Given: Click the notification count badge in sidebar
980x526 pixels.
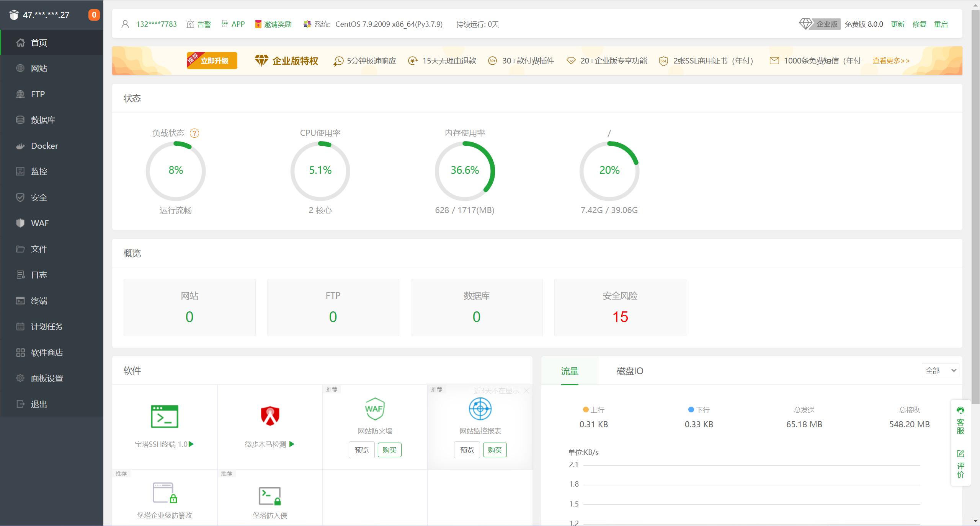Looking at the screenshot, I should [x=94, y=15].
